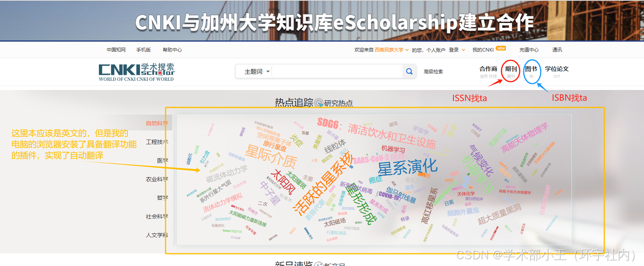Screen dimensions: 644x266
Task: Open 帮助中心 help center
Action: click(x=172, y=50)
